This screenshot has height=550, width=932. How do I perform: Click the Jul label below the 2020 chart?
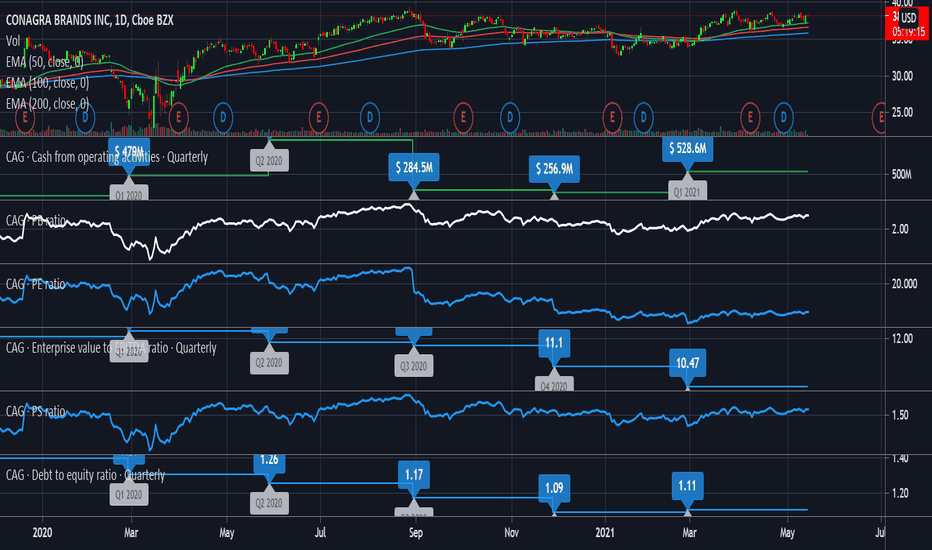[x=320, y=533]
